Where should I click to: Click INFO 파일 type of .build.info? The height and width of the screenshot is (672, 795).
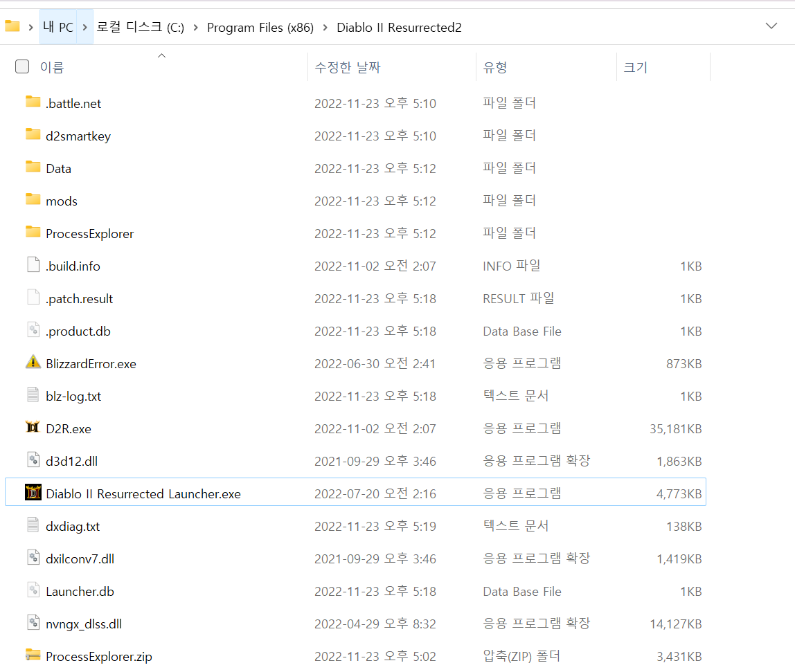(512, 266)
